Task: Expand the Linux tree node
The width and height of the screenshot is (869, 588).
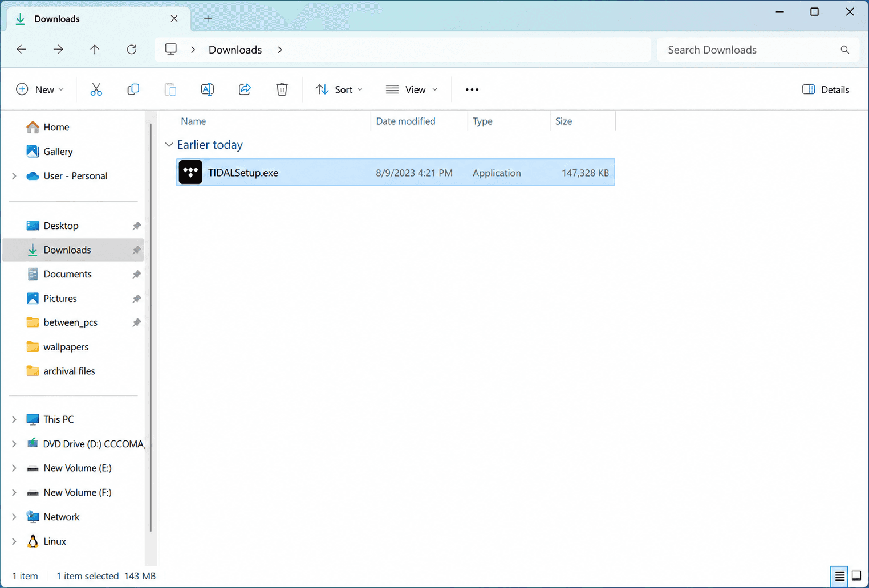Action: tap(14, 541)
